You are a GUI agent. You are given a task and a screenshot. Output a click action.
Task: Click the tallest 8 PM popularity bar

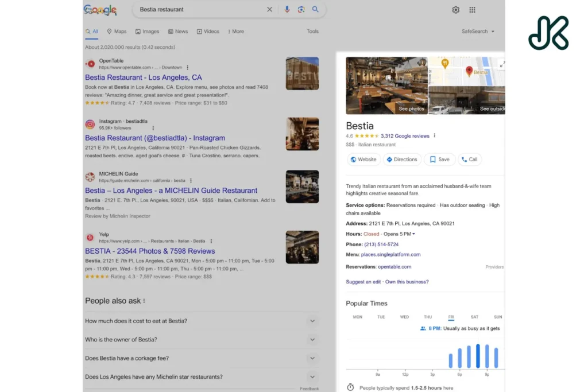[x=478, y=356]
